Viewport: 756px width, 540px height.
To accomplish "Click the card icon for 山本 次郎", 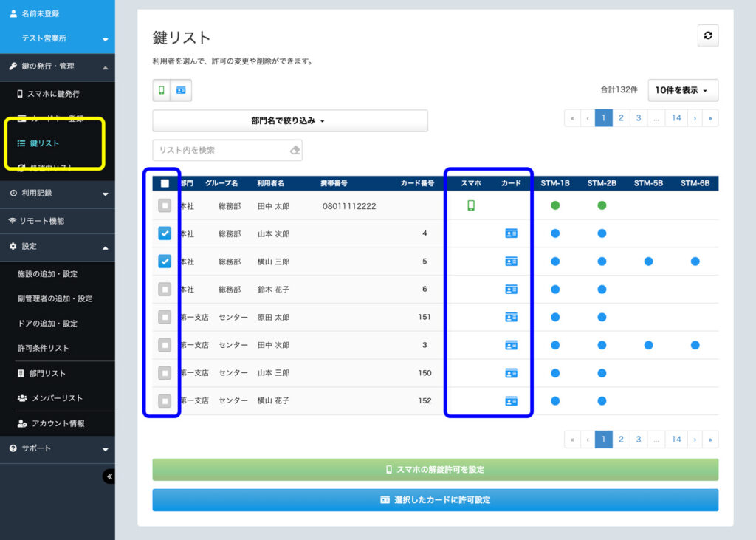I will click(511, 233).
